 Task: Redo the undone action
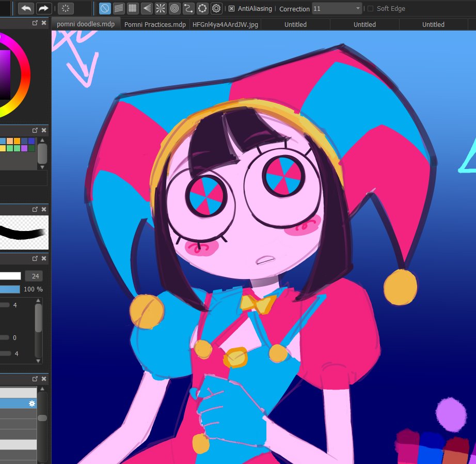44,8
